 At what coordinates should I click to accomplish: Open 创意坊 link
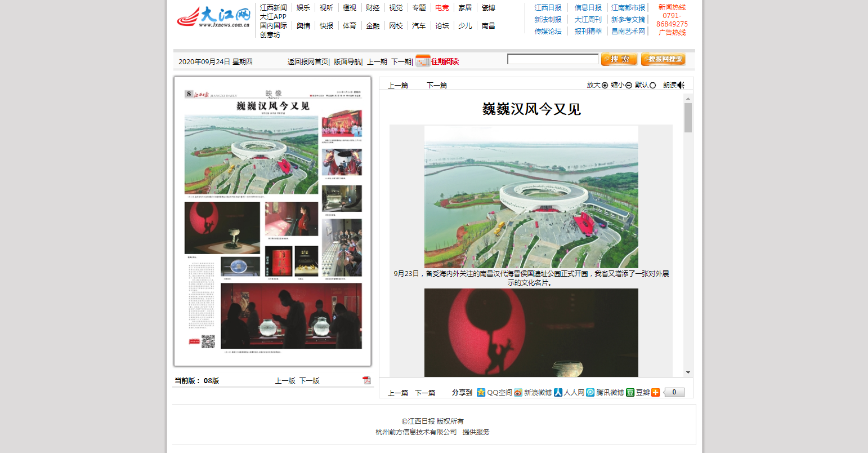click(x=270, y=35)
